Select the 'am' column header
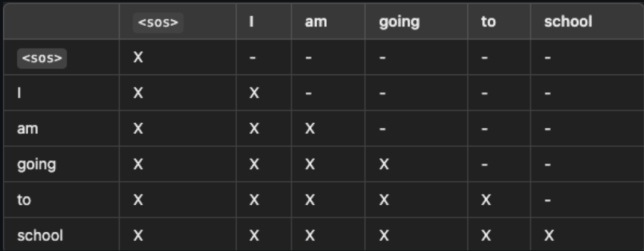The width and height of the screenshot is (644, 251). [x=316, y=22]
